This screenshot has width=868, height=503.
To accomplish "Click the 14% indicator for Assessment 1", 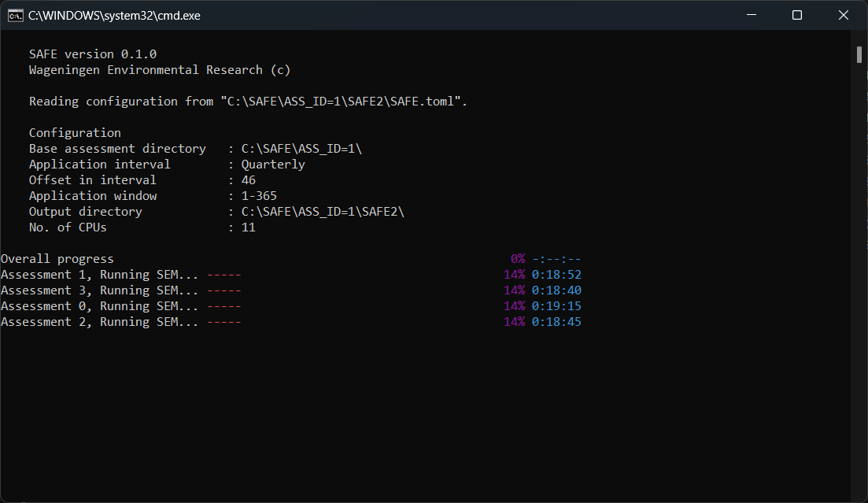I will 515,274.
